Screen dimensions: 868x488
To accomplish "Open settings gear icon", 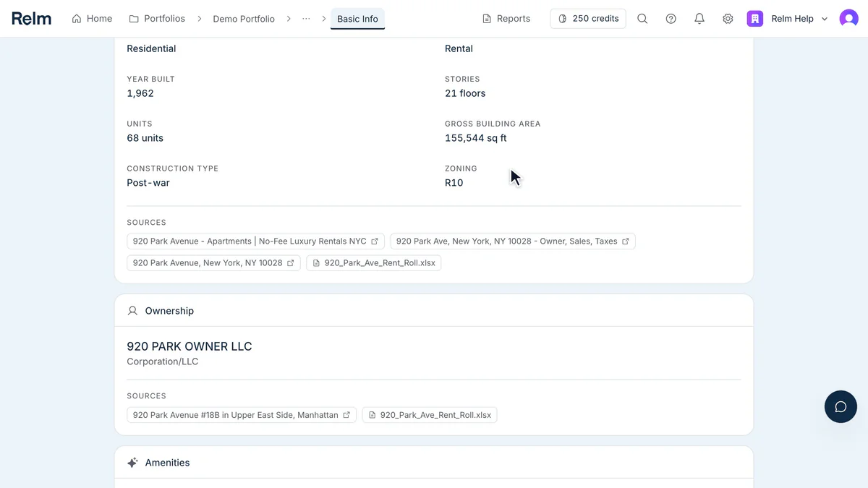I will (728, 19).
